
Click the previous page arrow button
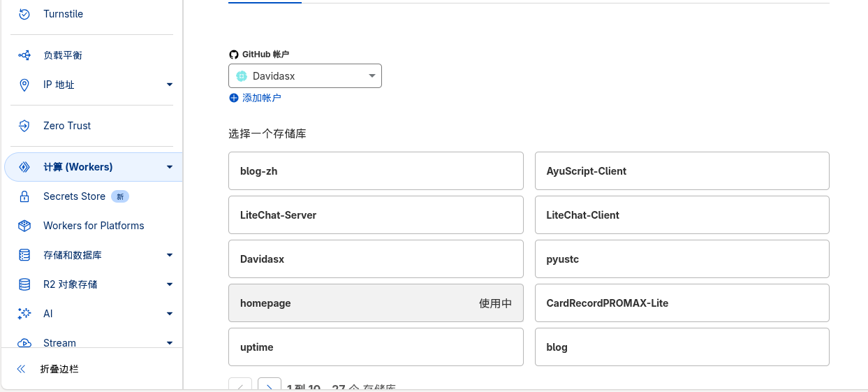[x=240, y=385]
